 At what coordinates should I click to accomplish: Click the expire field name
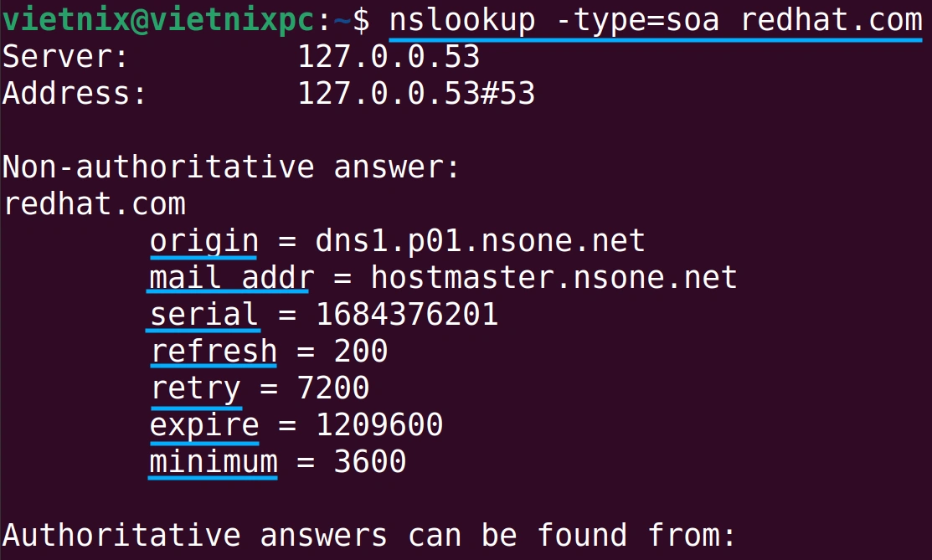(x=204, y=425)
